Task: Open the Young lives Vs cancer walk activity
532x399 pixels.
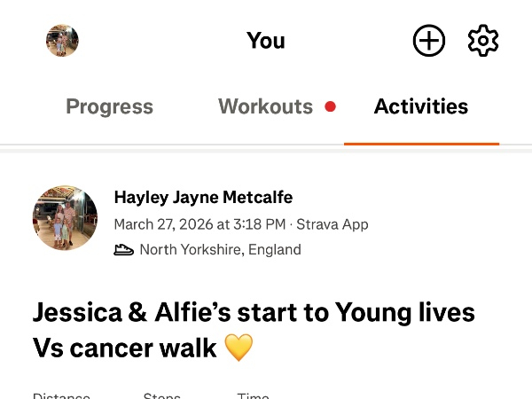Action: click(x=254, y=329)
